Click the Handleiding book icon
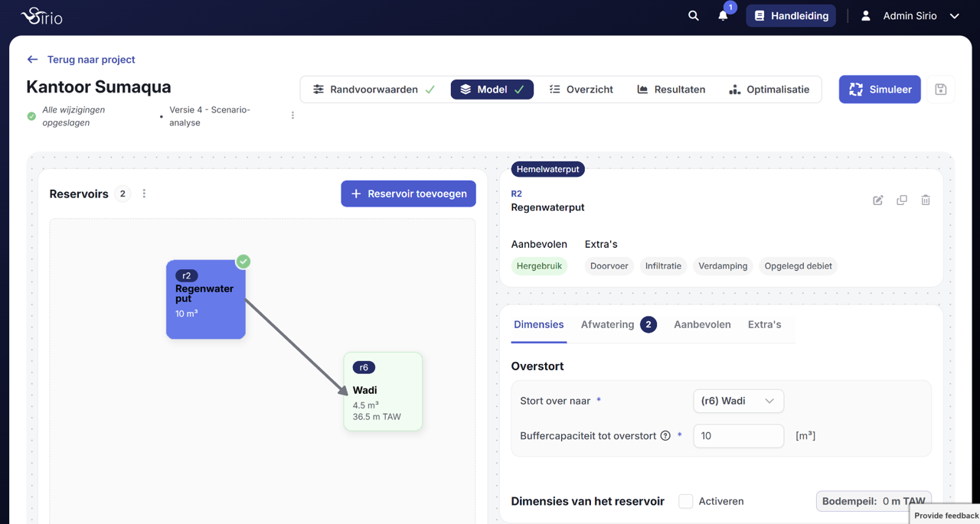This screenshot has width=980, height=524. 759,15
